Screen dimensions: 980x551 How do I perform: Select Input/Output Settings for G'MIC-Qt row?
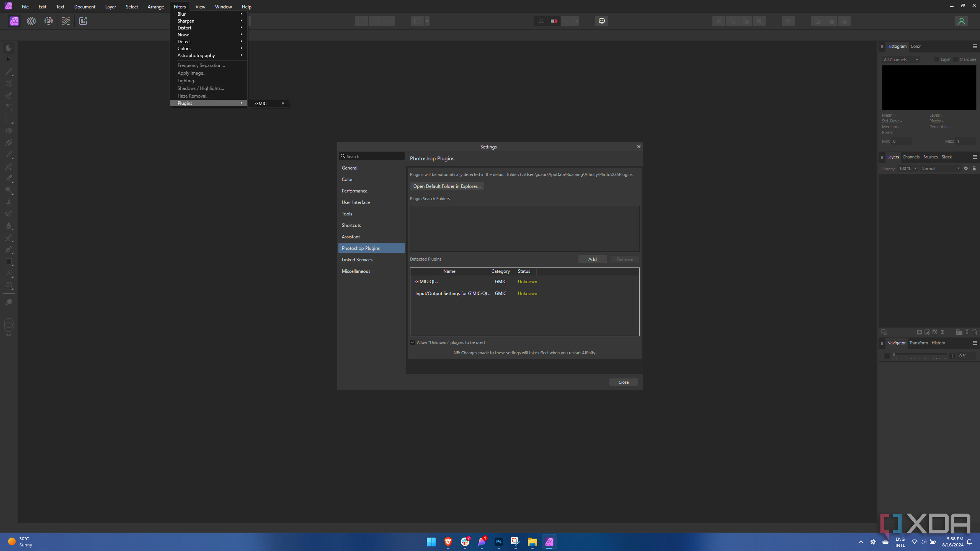(x=524, y=293)
